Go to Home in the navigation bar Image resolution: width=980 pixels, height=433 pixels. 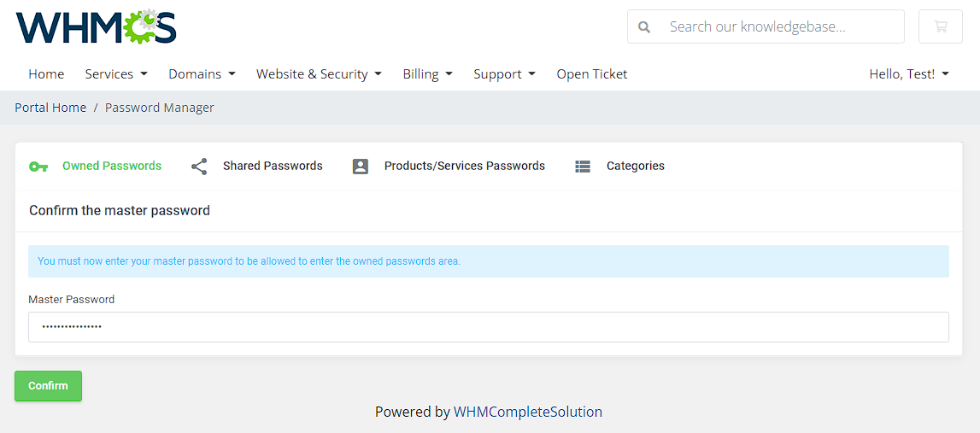tap(46, 73)
